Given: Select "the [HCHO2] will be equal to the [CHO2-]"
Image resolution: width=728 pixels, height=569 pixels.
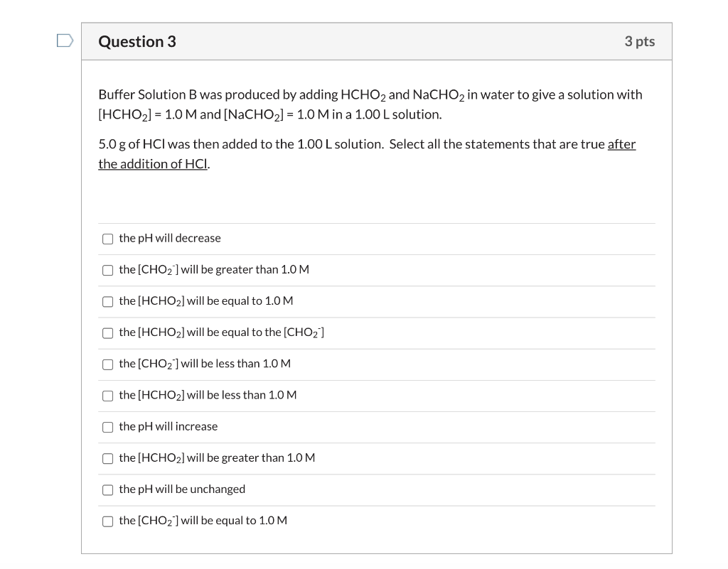Looking at the screenshot, I should point(107,332).
